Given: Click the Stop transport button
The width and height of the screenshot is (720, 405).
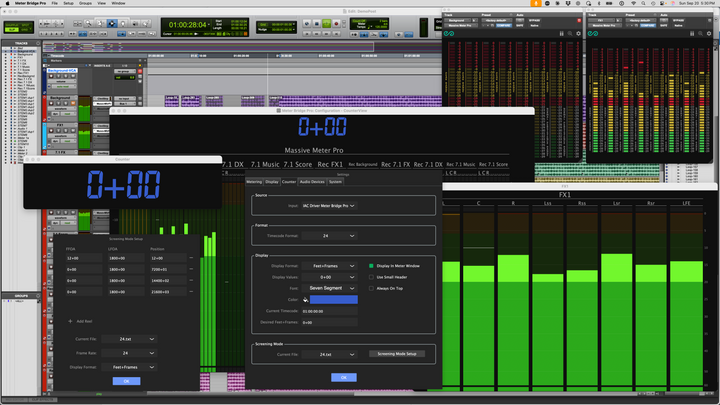Looking at the screenshot, I should [316, 23].
